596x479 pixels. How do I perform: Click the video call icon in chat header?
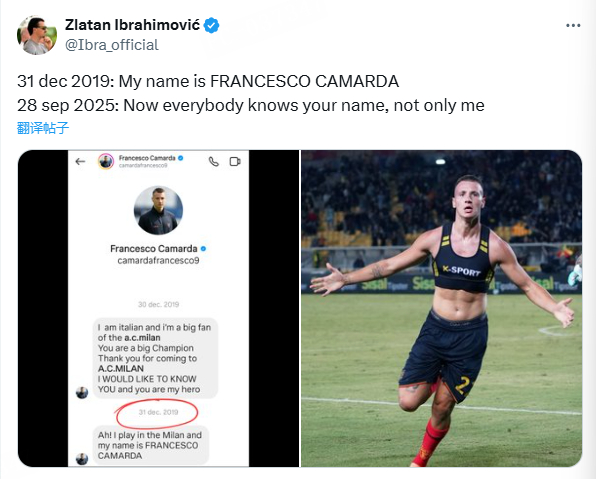pos(235,162)
